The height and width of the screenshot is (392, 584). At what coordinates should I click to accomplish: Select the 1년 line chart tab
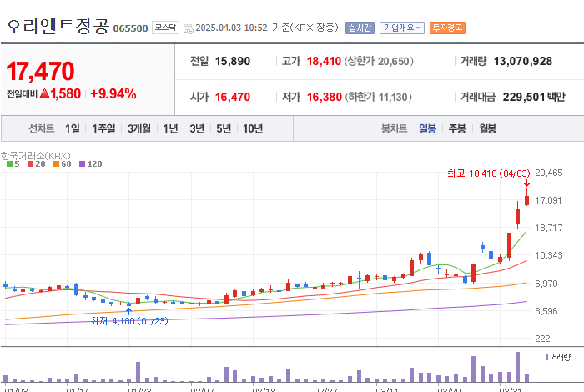tap(170, 128)
